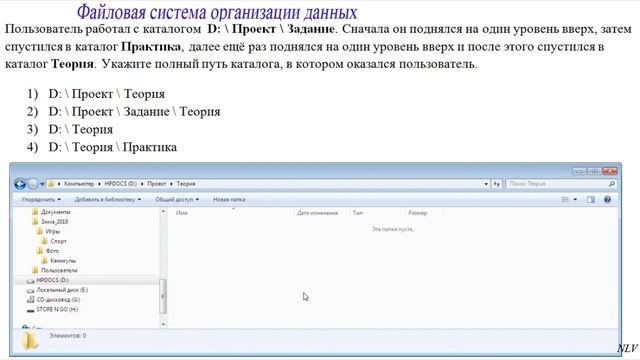Select HPDOCS (D:) in the address breadcrumb

coord(120,184)
